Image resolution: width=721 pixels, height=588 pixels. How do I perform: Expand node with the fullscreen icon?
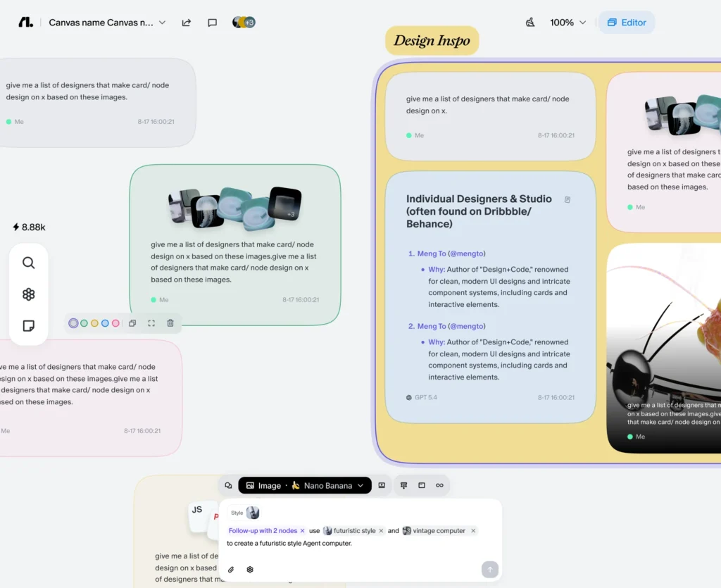(x=151, y=323)
